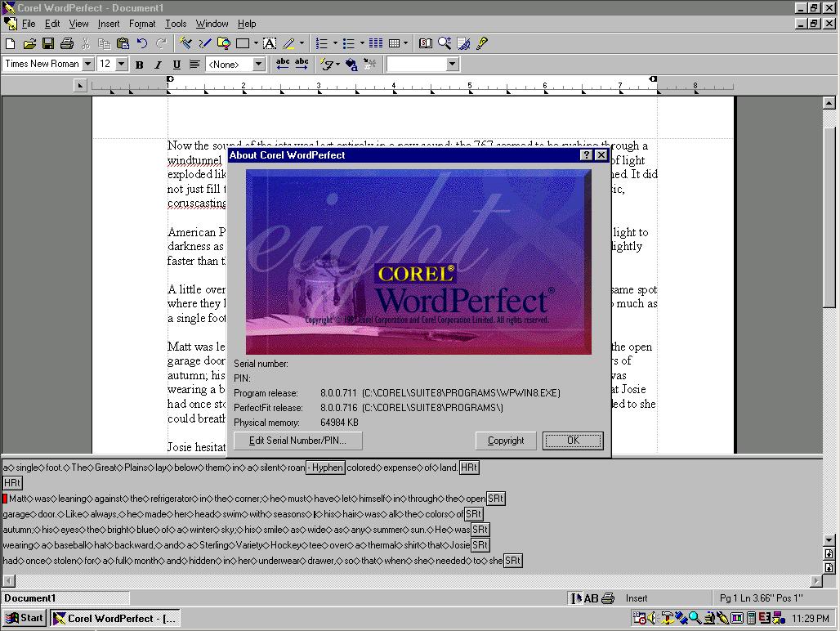
Task: Click the horizontal scrollbar right arrow
Action: click(x=815, y=580)
